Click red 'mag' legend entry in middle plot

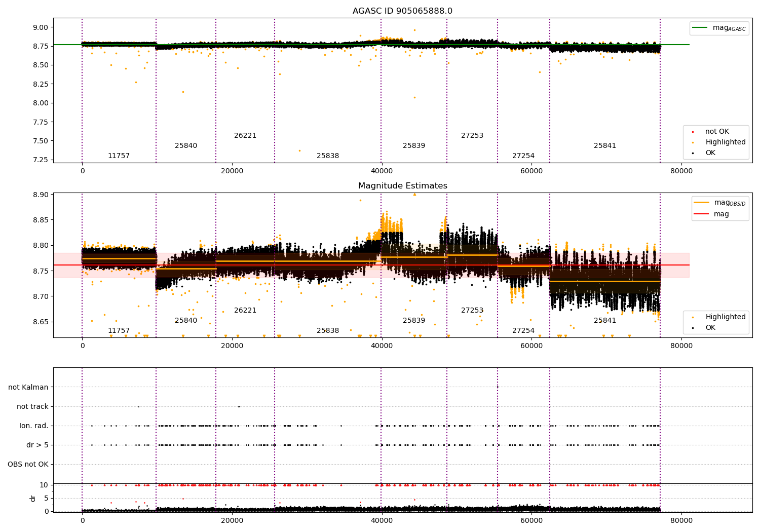point(712,214)
